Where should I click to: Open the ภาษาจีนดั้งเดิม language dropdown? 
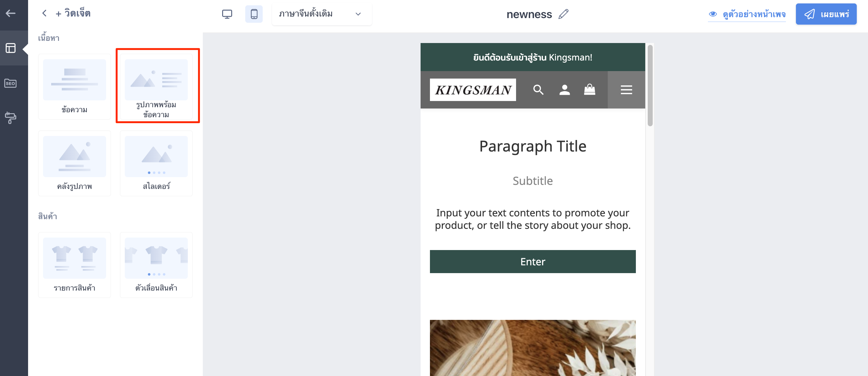click(x=321, y=14)
